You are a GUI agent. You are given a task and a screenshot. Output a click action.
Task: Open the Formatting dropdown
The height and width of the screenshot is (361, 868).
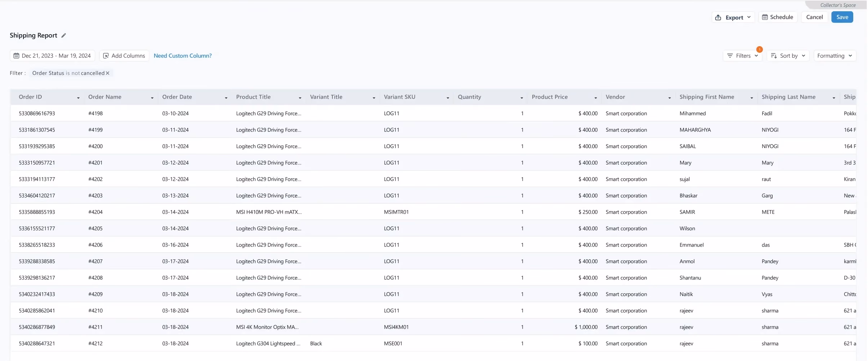coord(835,56)
